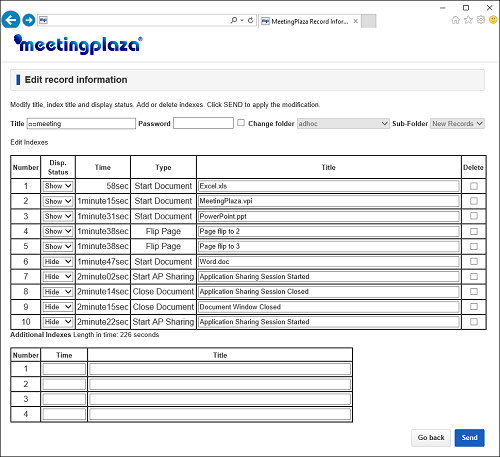Expand the Hide status dropdown for row 10
Screen dimensions: 500x457
(x=58, y=322)
